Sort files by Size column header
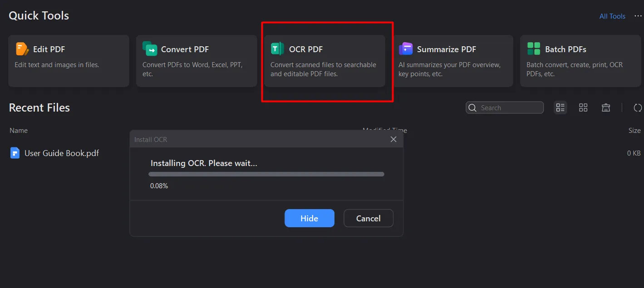 coord(634,131)
